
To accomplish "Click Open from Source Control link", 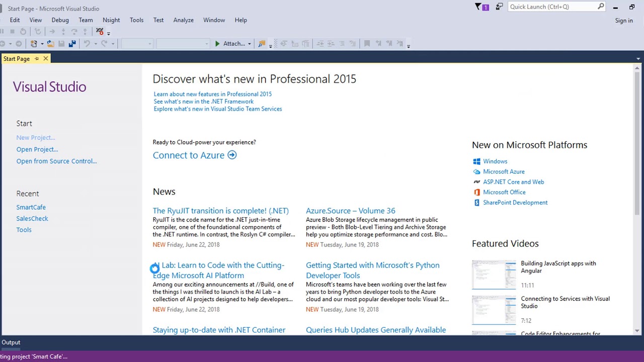I will (56, 161).
